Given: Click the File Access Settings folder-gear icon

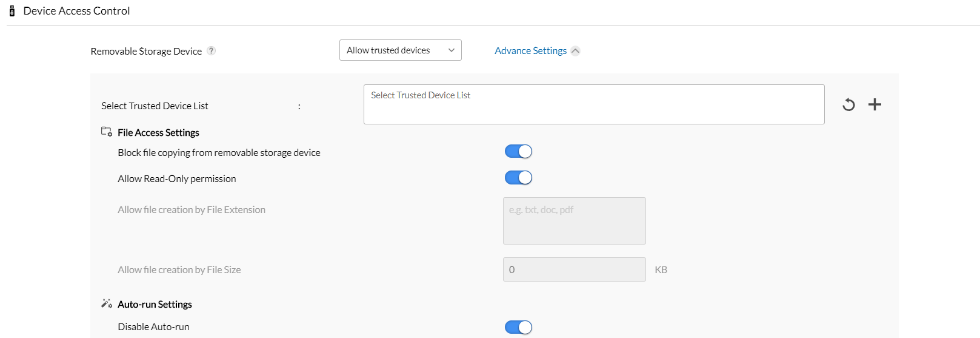Looking at the screenshot, I should (107, 132).
